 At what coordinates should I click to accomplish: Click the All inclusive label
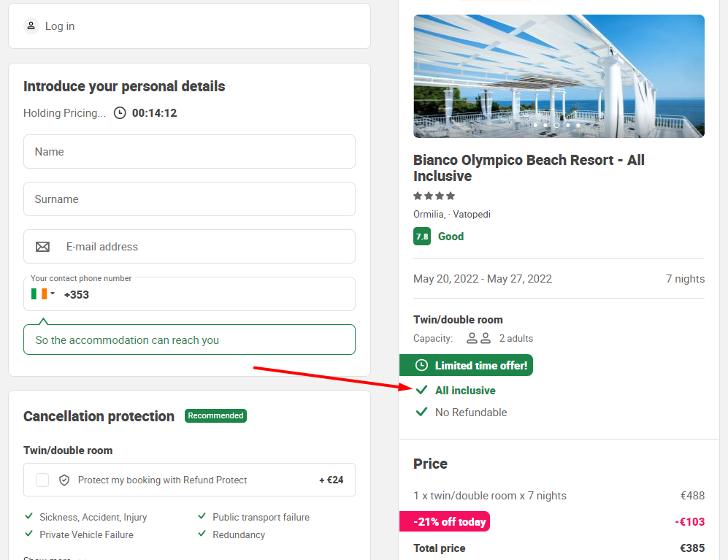pyautogui.click(x=465, y=391)
